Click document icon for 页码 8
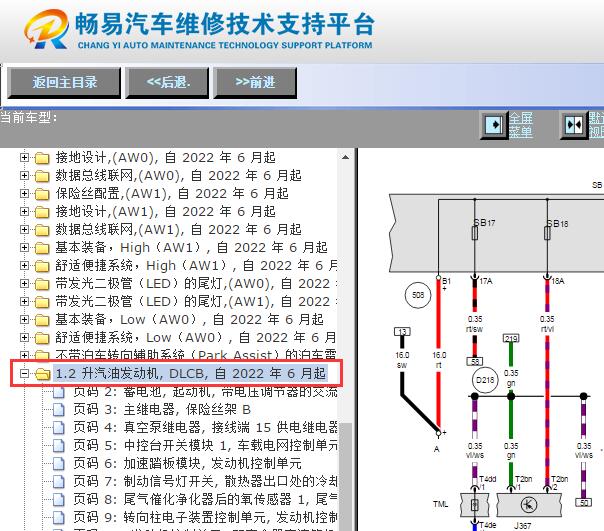The height and width of the screenshot is (531, 604). tap(59, 499)
